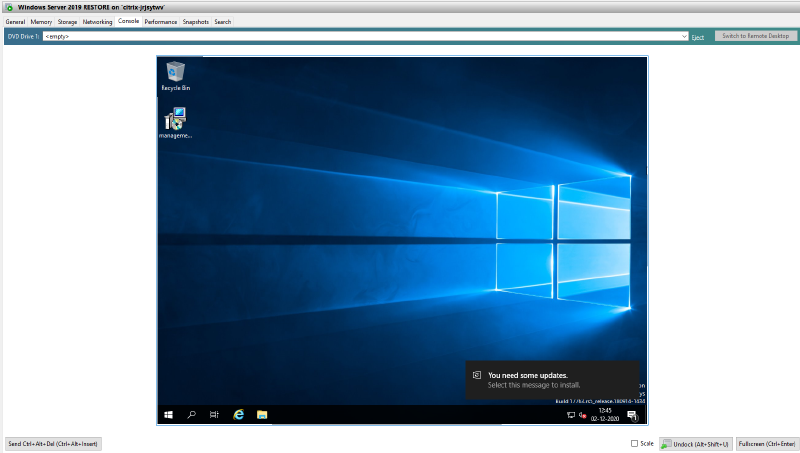The width and height of the screenshot is (800, 453).
Task: Switch to the Storage tab
Action: [x=67, y=22]
